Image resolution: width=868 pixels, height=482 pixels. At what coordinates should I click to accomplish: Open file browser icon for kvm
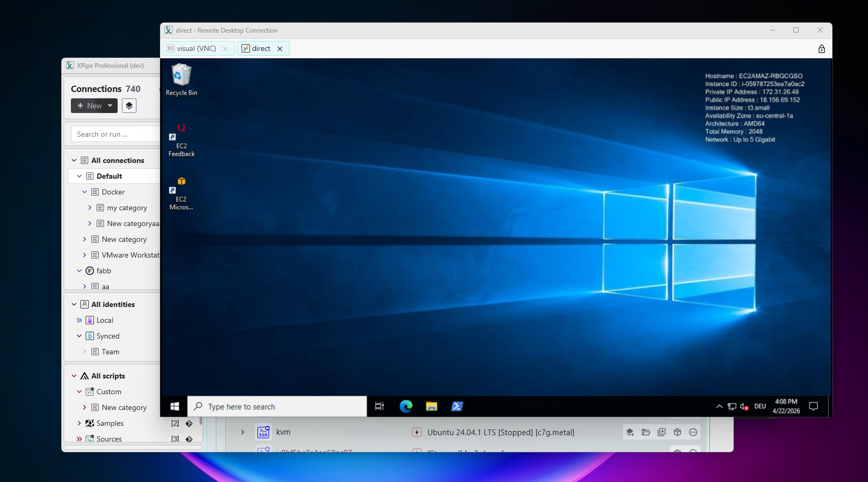(x=646, y=432)
